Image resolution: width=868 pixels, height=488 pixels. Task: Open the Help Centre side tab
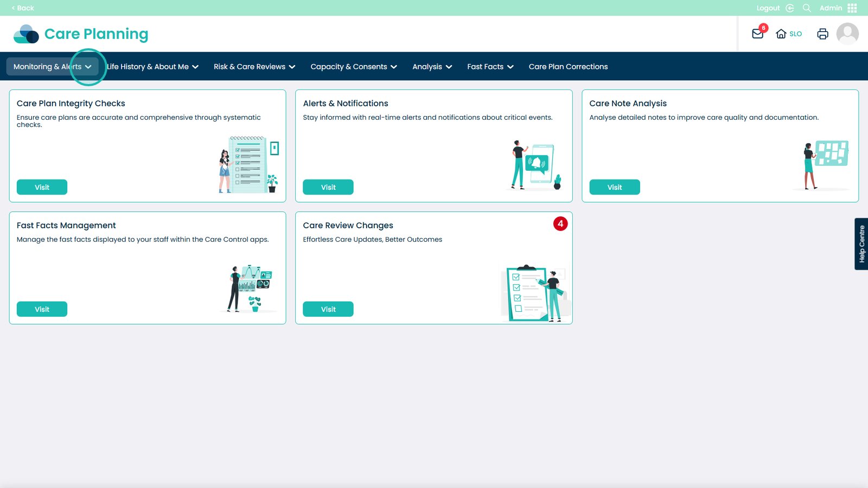(861, 244)
